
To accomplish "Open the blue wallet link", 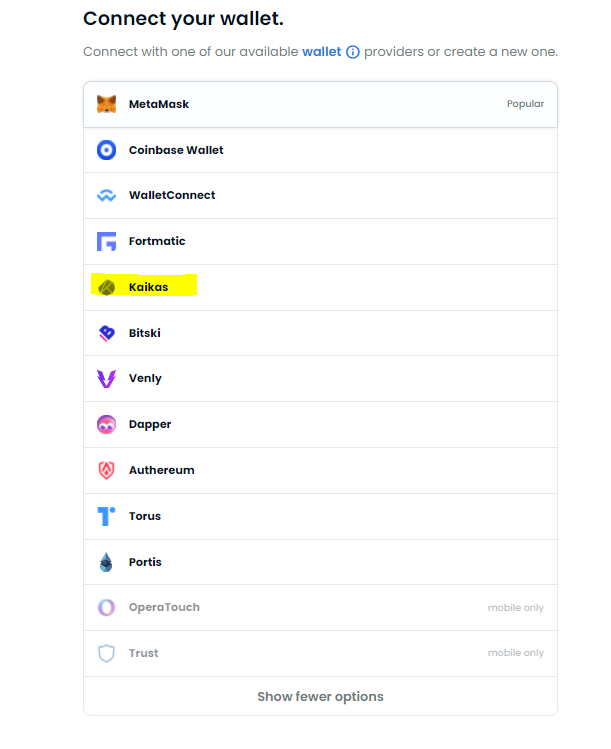I will coord(321,51).
